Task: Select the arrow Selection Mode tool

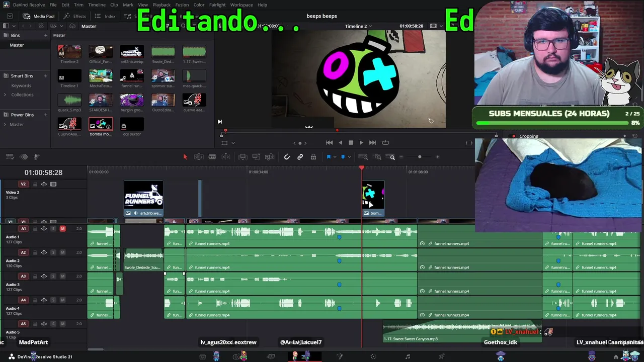Action: click(185, 157)
